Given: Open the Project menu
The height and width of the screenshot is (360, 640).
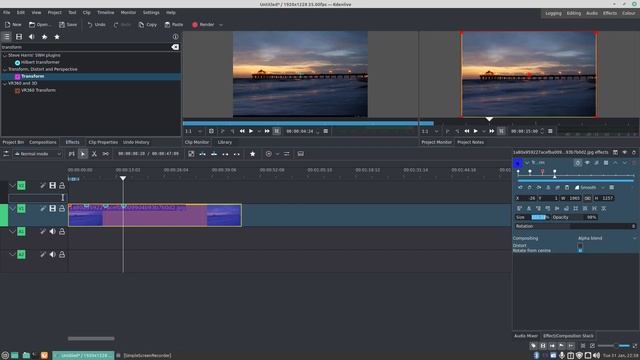Looking at the screenshot, I should (54, 13).
